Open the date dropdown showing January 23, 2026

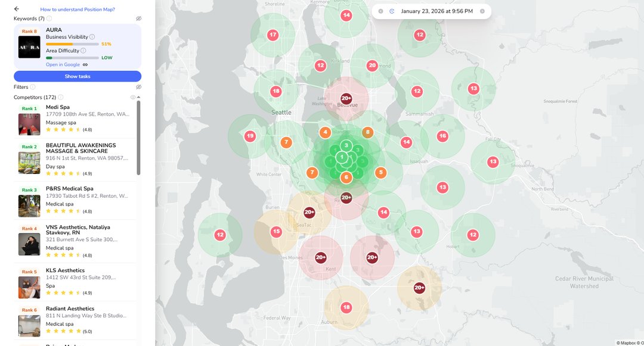point(436,11)
